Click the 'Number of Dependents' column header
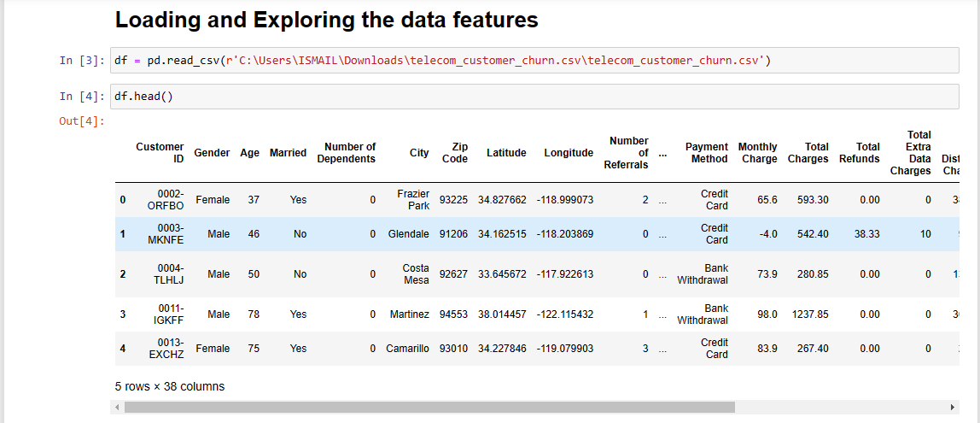The width and height of the screenshot is (980, 423). (347, 153)
